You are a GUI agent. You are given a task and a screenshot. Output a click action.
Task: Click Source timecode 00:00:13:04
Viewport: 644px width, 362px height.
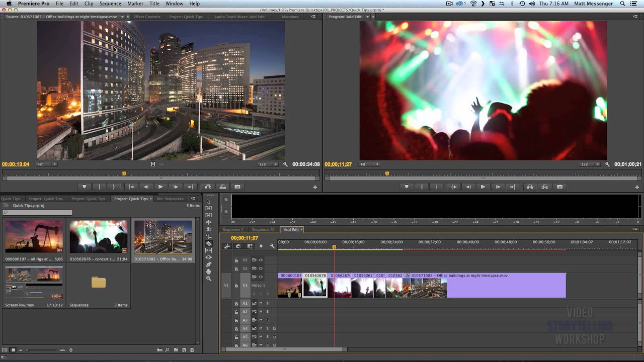pyautogui.click(x=16, y=164)
